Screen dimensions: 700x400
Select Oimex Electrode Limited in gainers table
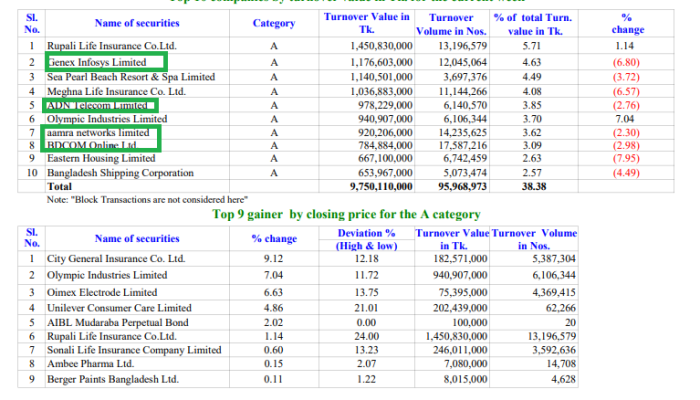click(102, 292)
